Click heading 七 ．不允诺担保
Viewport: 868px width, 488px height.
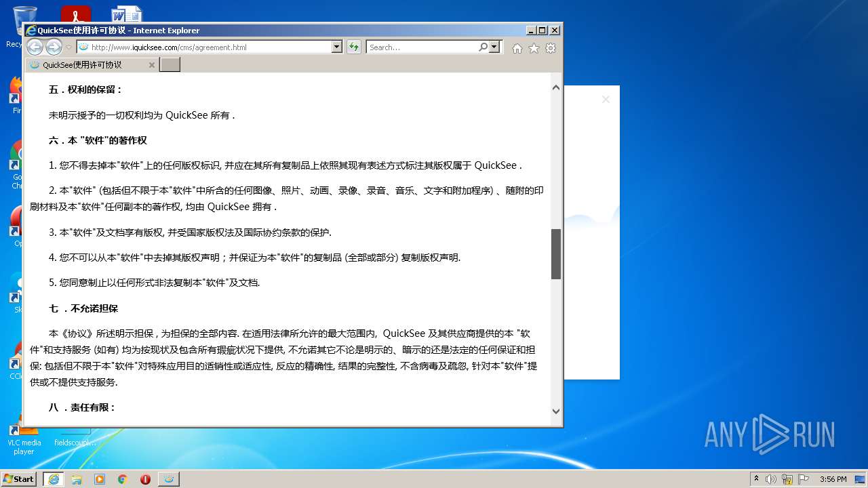click(x=83, y=308)
